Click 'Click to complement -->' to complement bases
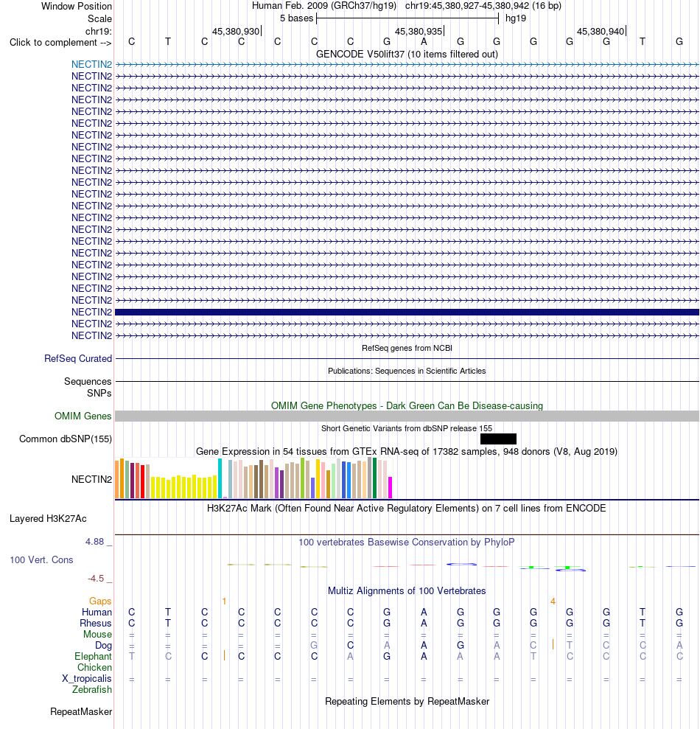This screenshot has width=700, height=729. point(60,42)
